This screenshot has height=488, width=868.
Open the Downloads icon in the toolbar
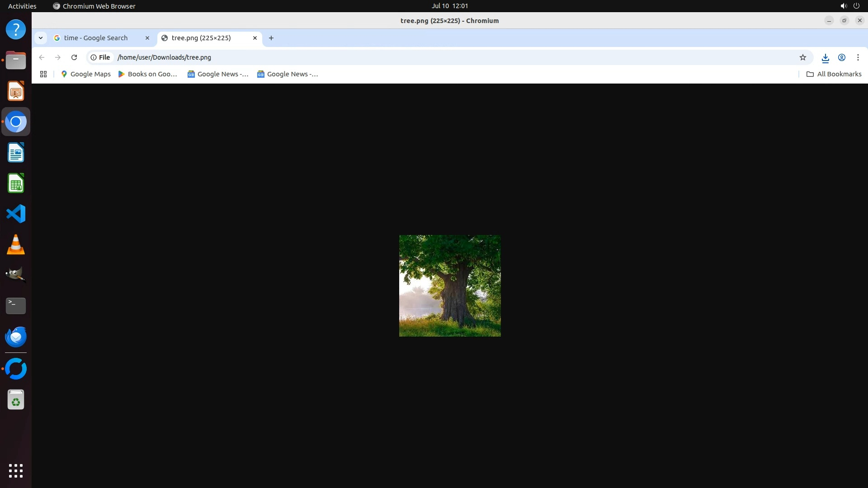(x=825, y=57)
